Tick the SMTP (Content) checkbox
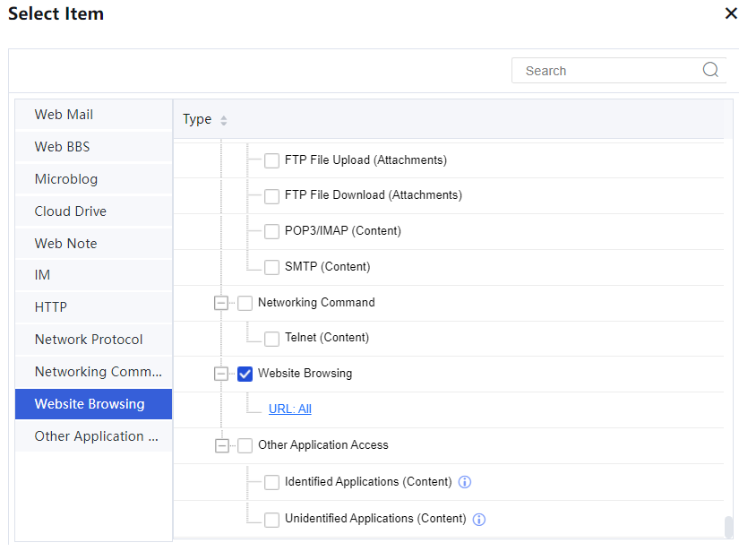The image size is (739, 560). 271,267
